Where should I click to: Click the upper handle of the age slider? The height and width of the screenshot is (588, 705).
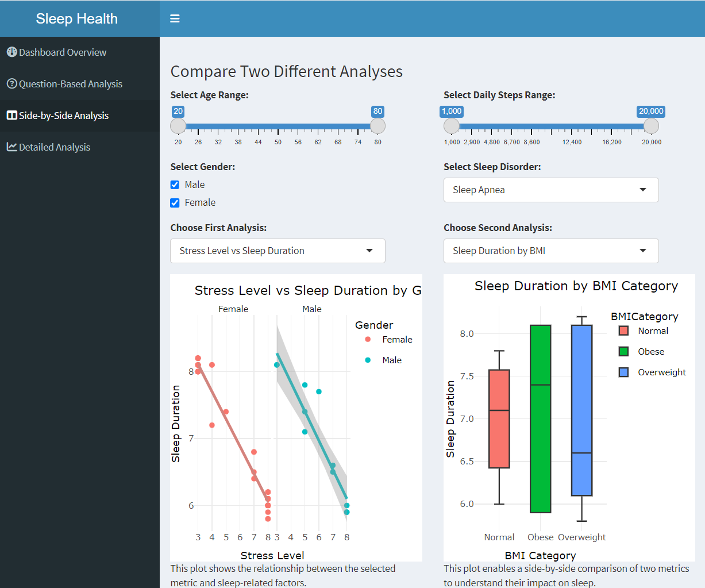[378, 125]
